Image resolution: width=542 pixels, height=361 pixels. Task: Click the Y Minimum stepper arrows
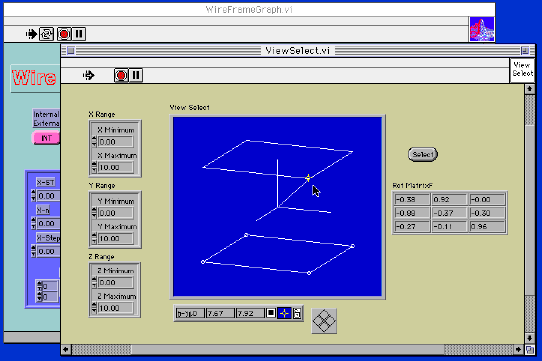(94, 213)
